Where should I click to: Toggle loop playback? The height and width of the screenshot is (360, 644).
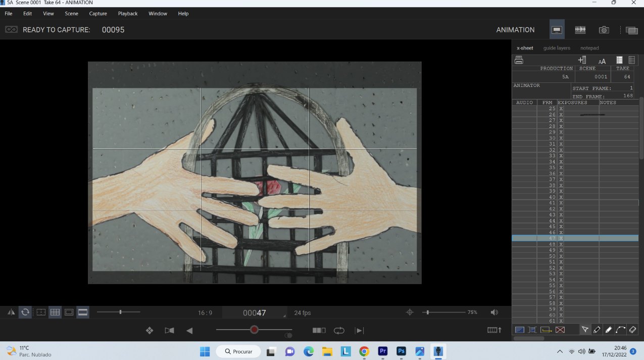(x=339, y=330)
